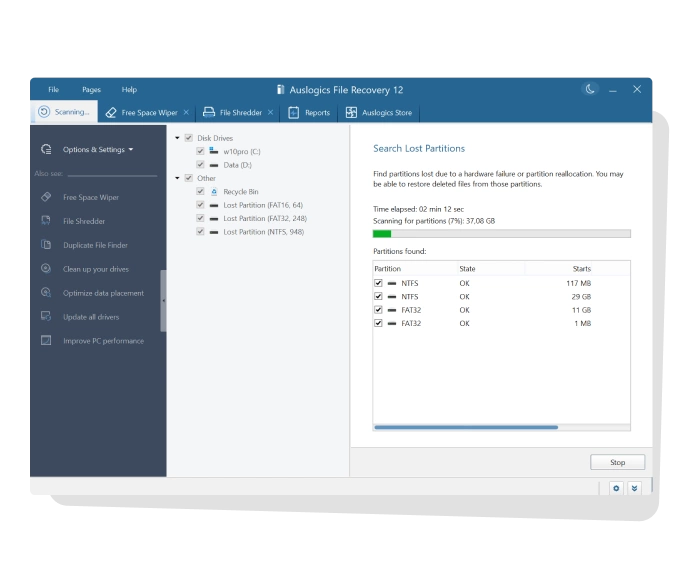
Task: Toggle dark mode moon icon
Action: 590,89
